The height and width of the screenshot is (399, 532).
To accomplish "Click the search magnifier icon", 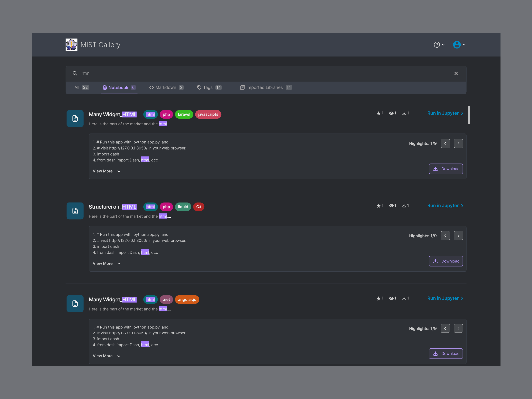I will [x=75, y=73].
